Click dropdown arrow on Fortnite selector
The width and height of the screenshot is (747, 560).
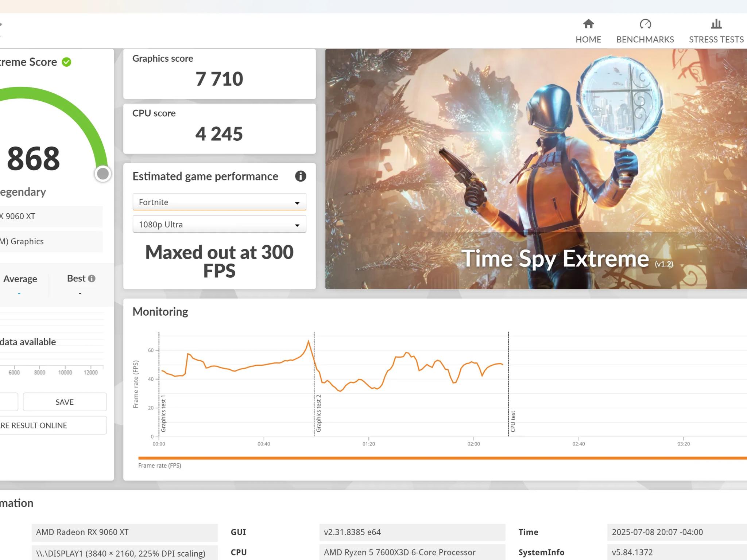tap(297, 203)
